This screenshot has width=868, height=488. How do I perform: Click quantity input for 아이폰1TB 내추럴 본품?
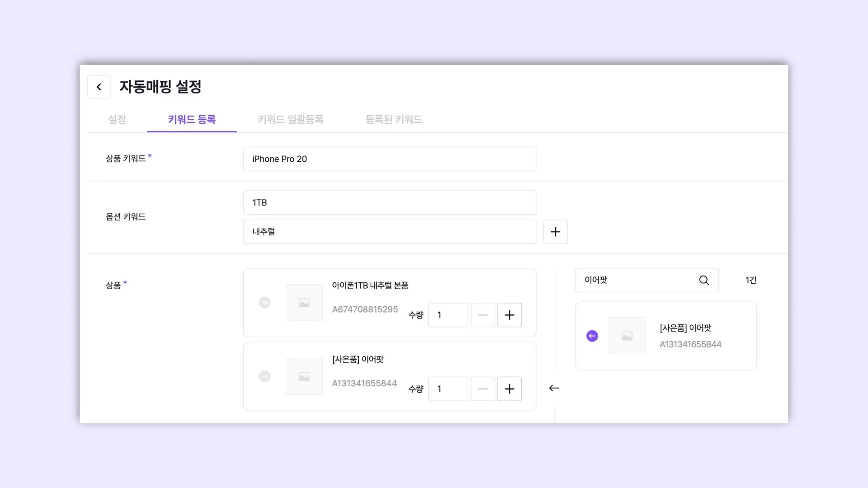(x=448, y=315)
